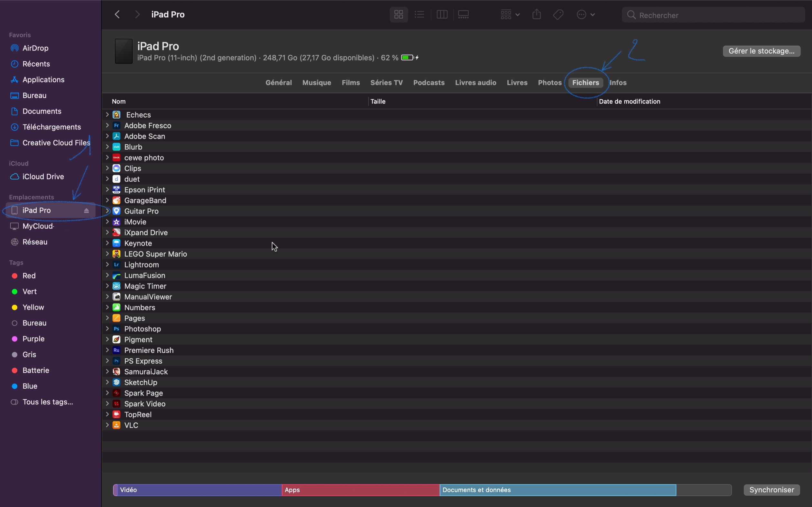
Task: Select column view icon in toolbar
Action: pyautogui.click(x=442, y=15)
